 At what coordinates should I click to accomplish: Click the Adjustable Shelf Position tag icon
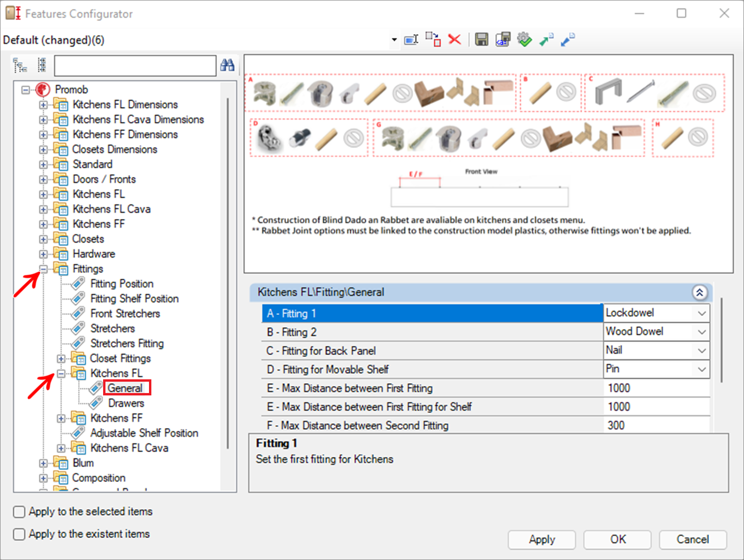[78, 433]
